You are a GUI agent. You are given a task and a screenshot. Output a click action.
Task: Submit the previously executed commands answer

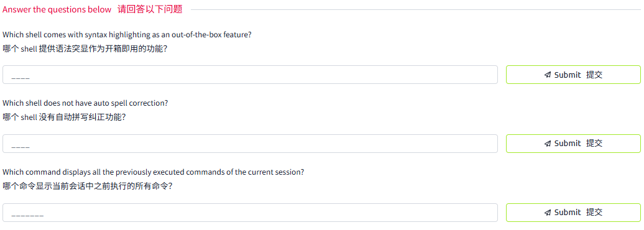pos(573,213)
